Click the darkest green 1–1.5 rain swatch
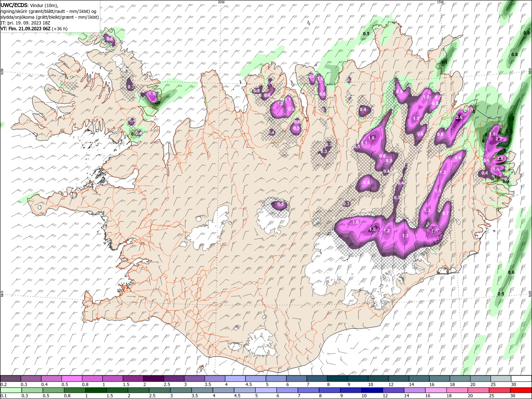Image resolution: width=532 pixels, height=399 pixels. (96, 390)
